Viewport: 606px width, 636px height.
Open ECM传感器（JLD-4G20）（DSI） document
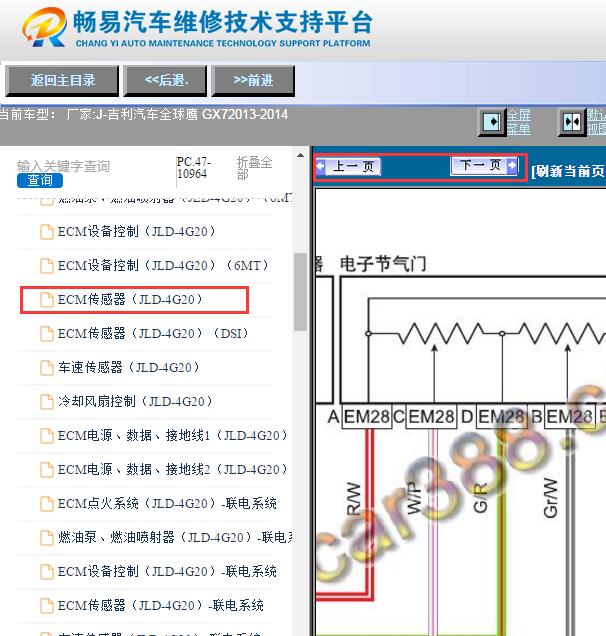[x=153, y=334]
